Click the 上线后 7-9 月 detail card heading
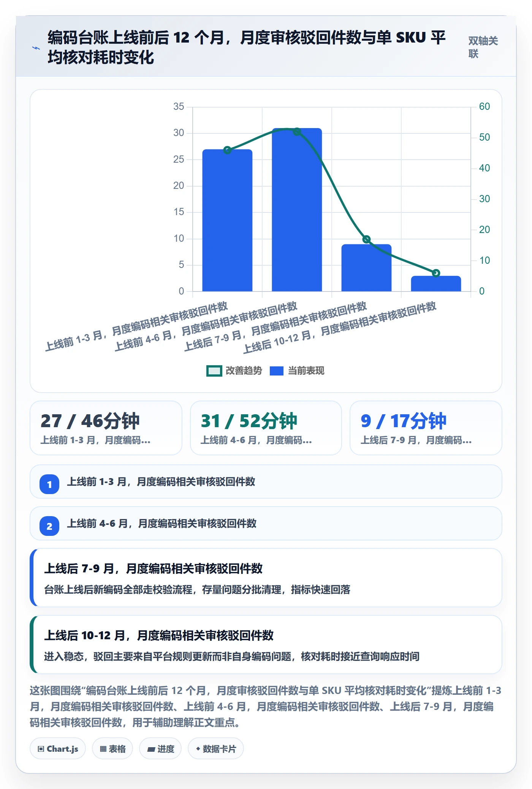Image resolution: width=532 pixels, height=789 pixels. coord(154,569)
